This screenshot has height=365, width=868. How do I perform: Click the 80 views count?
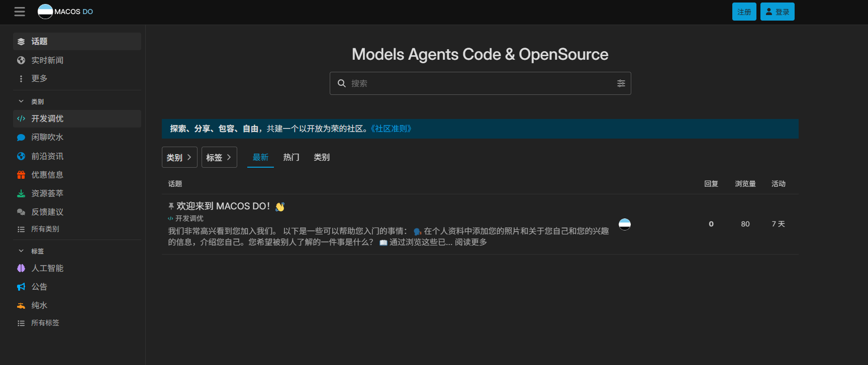pos(745,224)
